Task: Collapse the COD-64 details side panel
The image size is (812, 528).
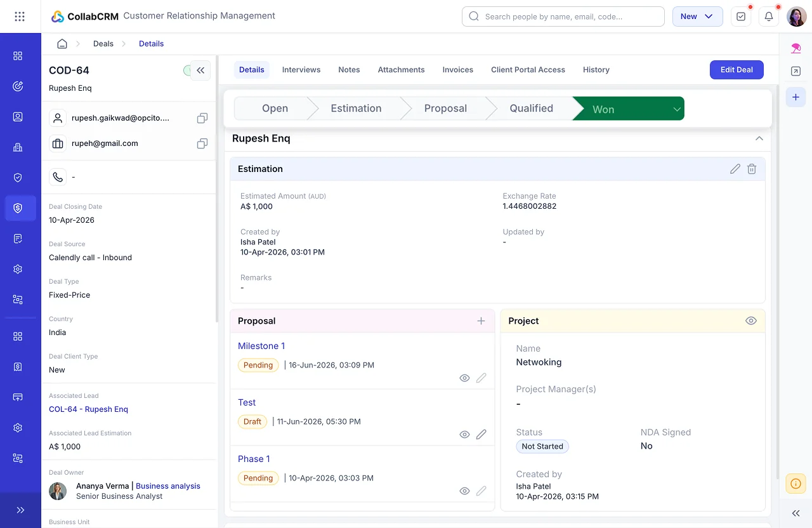Action: coord(200,70)
